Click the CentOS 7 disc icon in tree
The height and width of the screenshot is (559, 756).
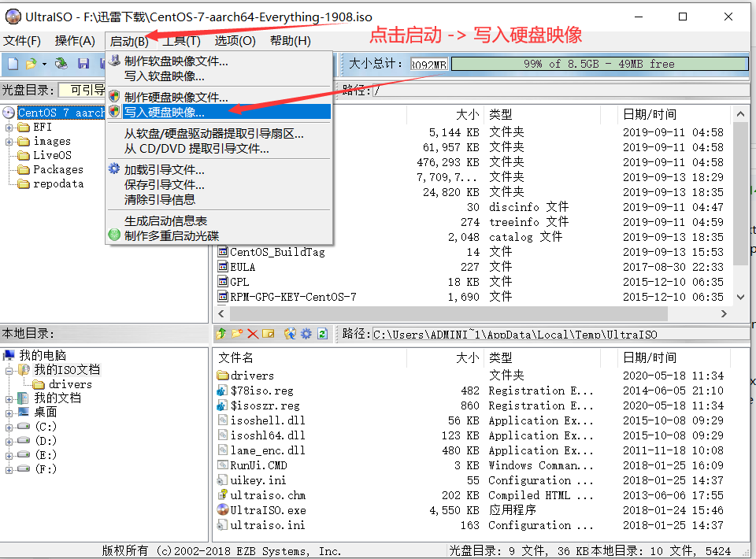pyautogui.click(x=9, y=113)
